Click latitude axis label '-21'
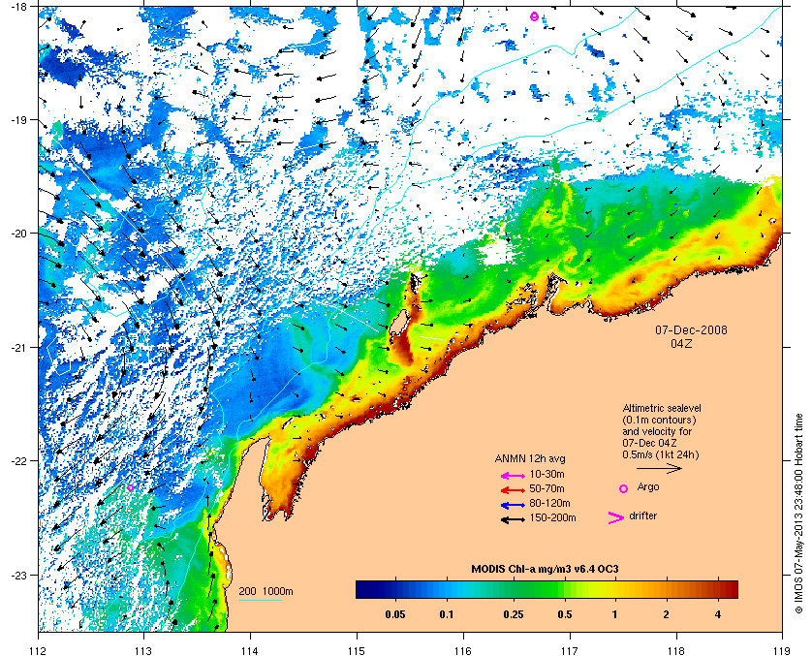The image size is (812, 656). pyautogui.click(x=17, y=347)
